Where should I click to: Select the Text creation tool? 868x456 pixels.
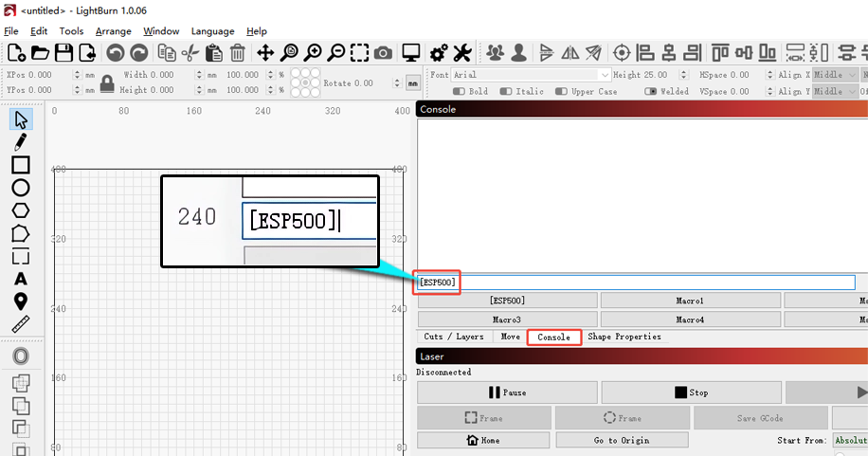(x=21, y=279)
